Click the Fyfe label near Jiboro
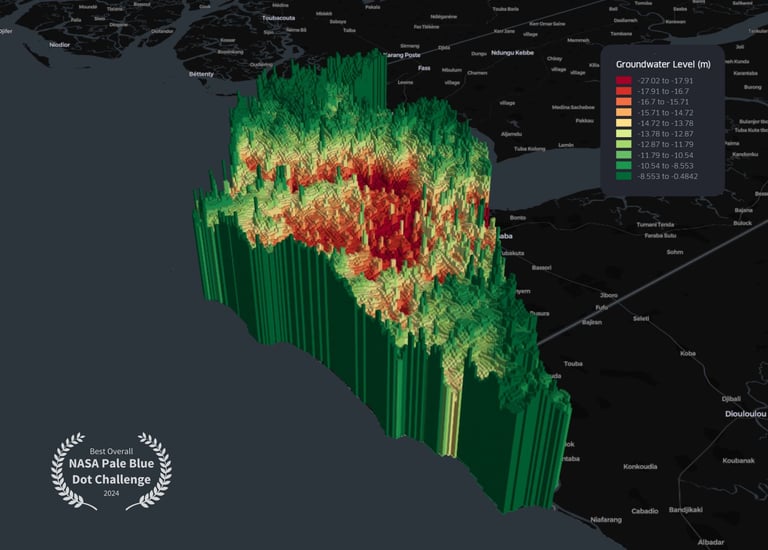 [601, 308]
